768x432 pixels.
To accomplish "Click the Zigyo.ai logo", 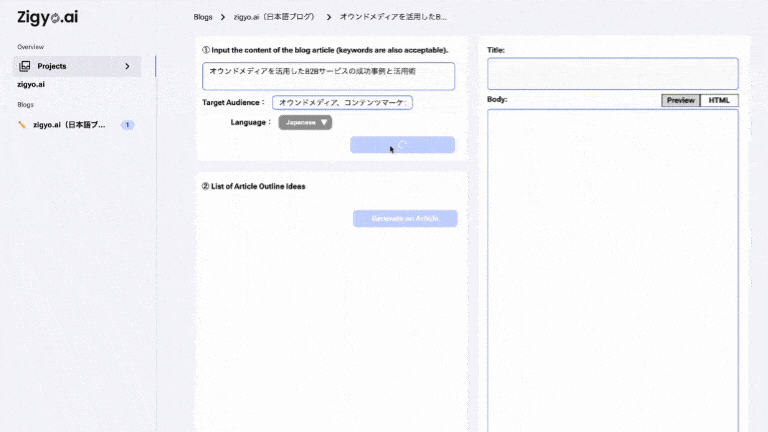I will (x=48, y=17).
